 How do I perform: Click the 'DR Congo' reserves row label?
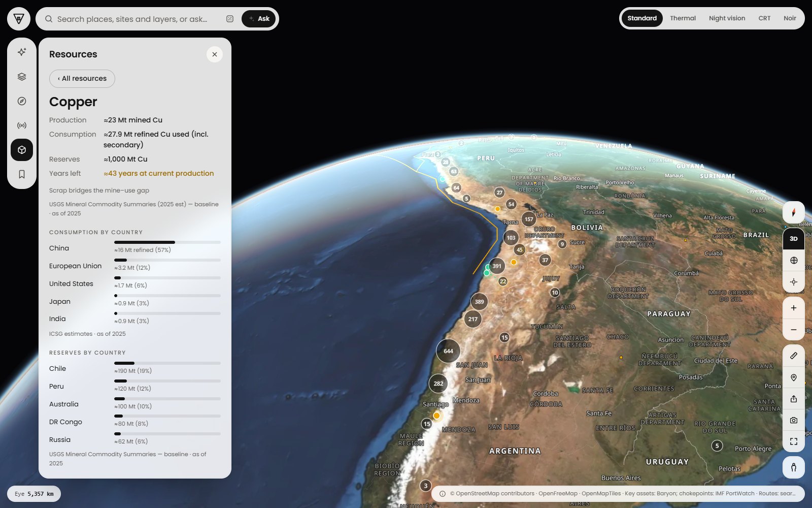65,422
